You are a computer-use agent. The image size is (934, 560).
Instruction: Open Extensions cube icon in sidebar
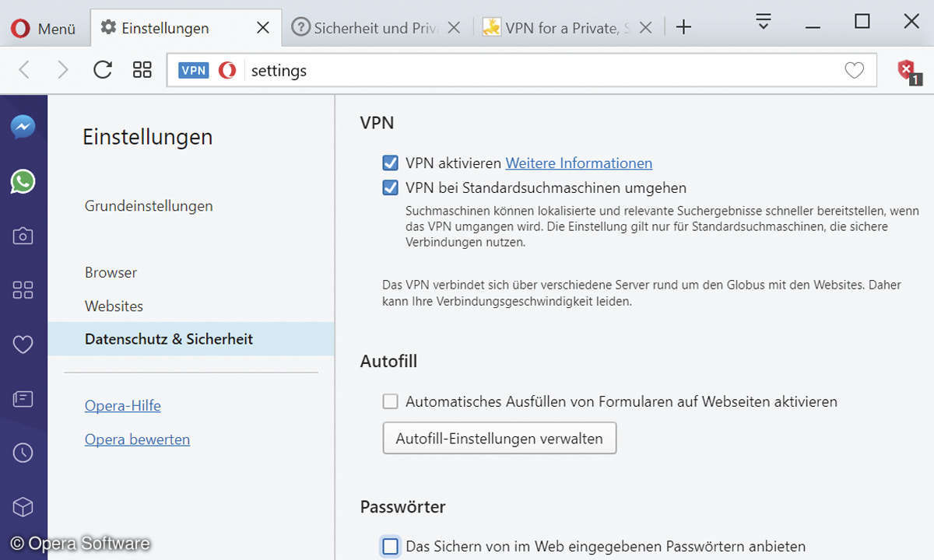click(23, 507)
